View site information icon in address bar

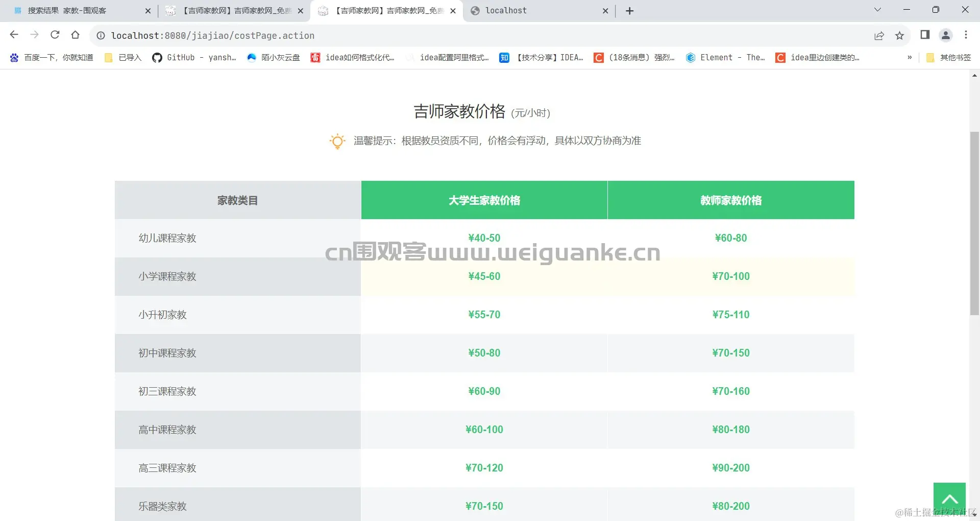[x=101, y=35]
